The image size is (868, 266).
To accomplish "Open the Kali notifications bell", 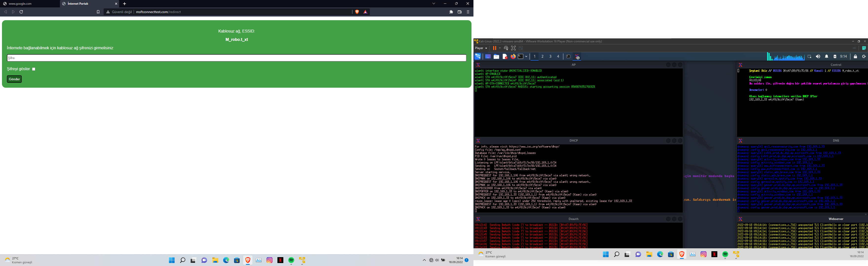I will (827, 57).
